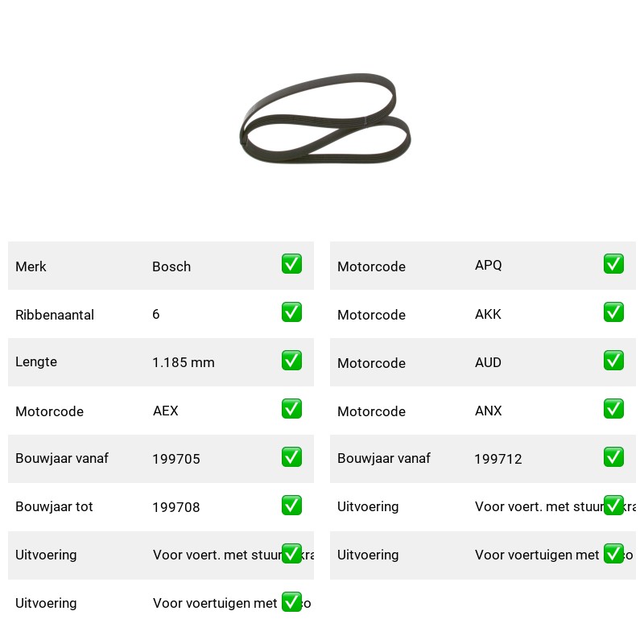The height and width of the screenshot is (644, 644).
Task: Select the Merk Bosch row
Action: tap(161, 266)
